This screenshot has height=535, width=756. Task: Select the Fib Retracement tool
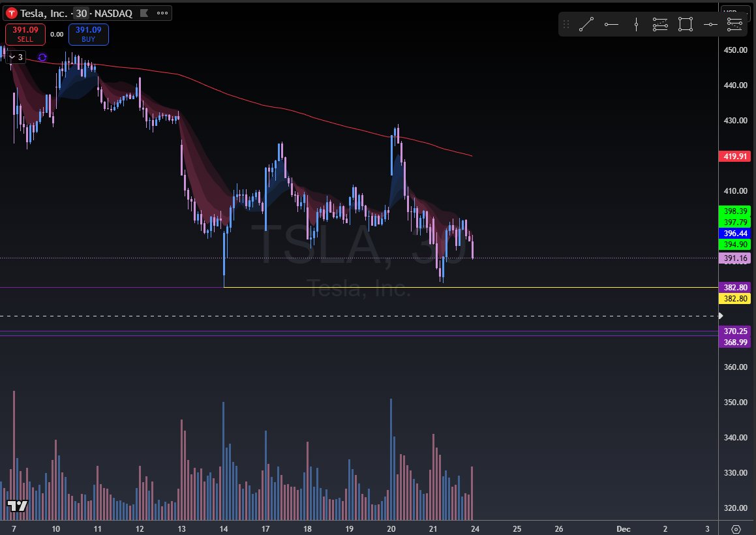(660, 24)
